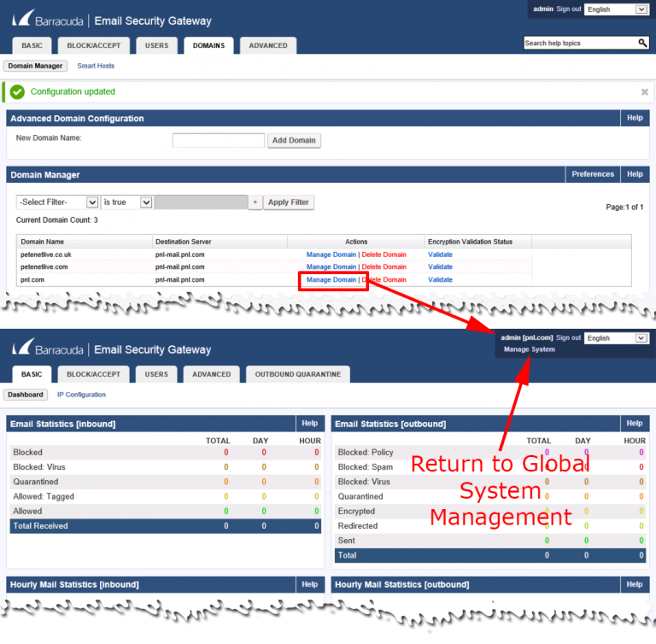Screen dimensions: 656x644
Task: Select the Domain Manager sub-tab
Action: (x=35, y=66)
